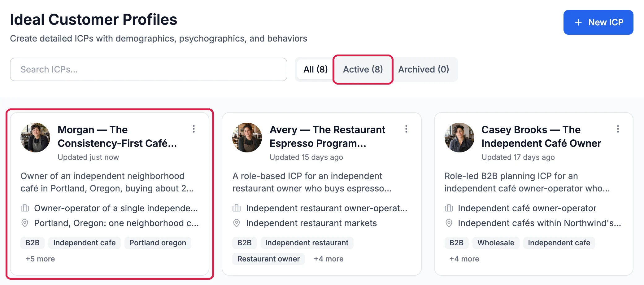The height and width of the screenshot is (285, 644).
Task: Expand the +5 more tags on the Morgan card
Action: pyautogui.click(x=40, y=259)
